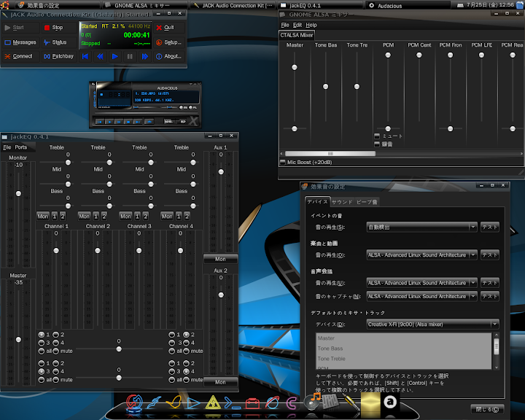Toggle Mon button above Channel 4
Image resolution: width=525 pixels, height=420 pixels.
[167, 217]
